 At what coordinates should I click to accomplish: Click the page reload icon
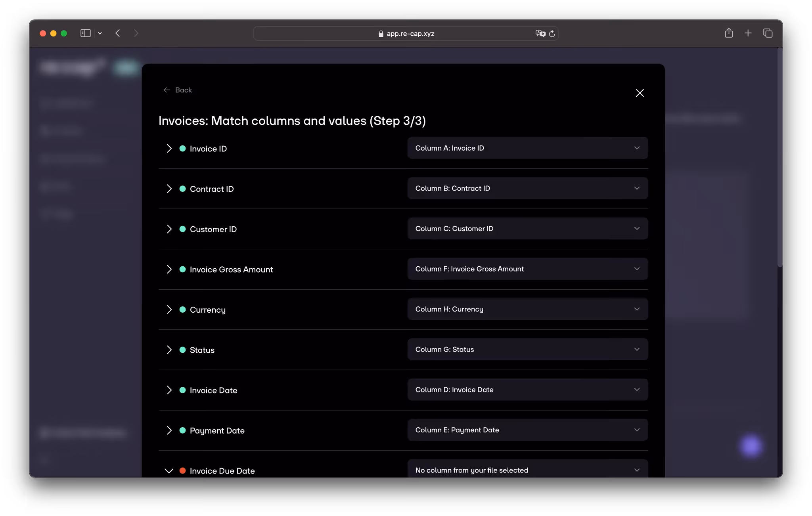coord(552,34)
